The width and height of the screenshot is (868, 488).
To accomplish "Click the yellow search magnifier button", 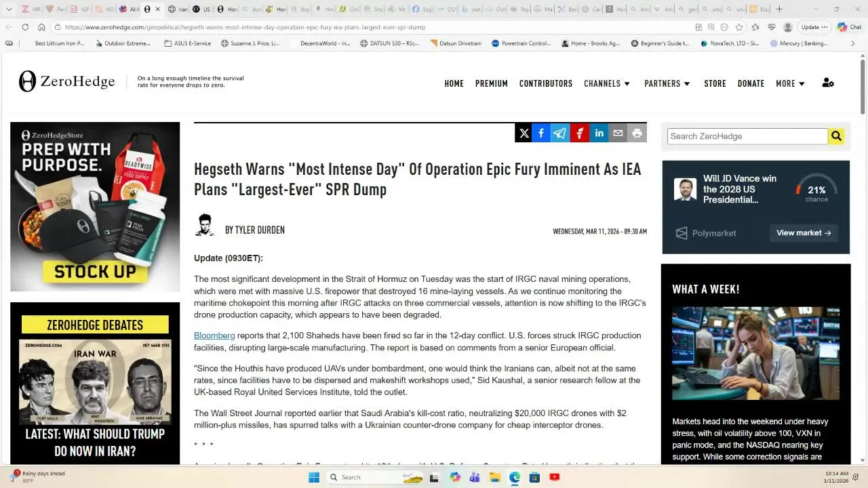I will coord(836,136).
